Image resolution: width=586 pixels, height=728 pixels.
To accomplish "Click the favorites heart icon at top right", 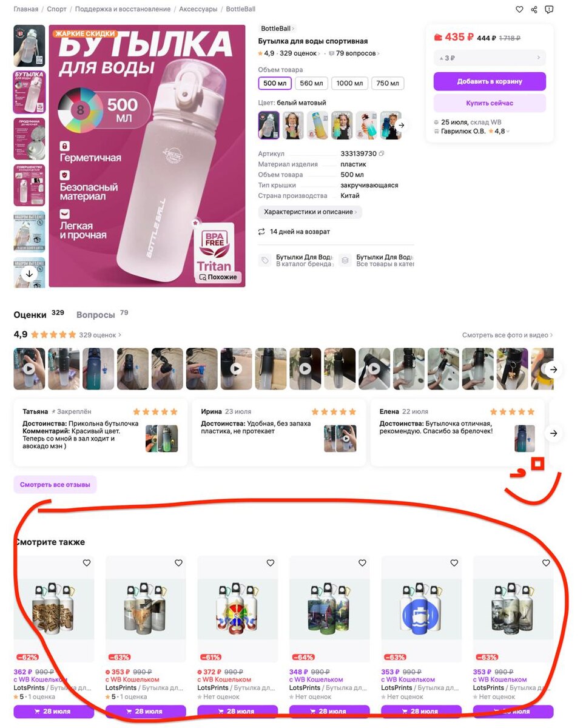I will [x=519, y=10].
